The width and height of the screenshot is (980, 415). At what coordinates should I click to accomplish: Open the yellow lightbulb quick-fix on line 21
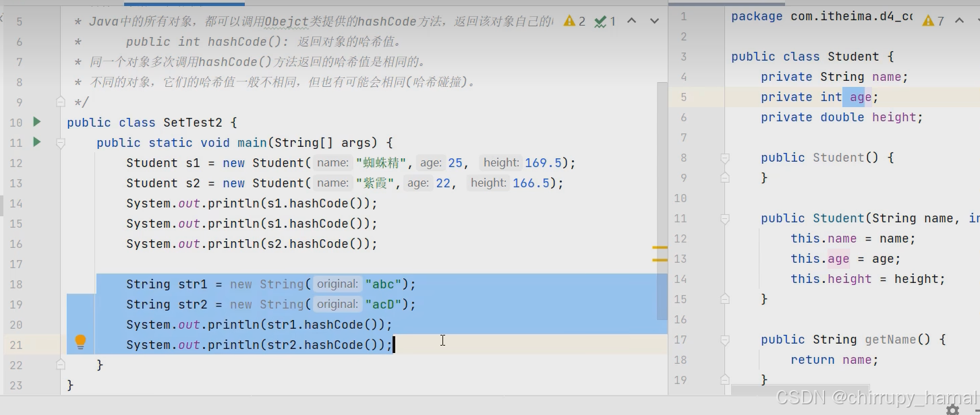coord(80,342)
